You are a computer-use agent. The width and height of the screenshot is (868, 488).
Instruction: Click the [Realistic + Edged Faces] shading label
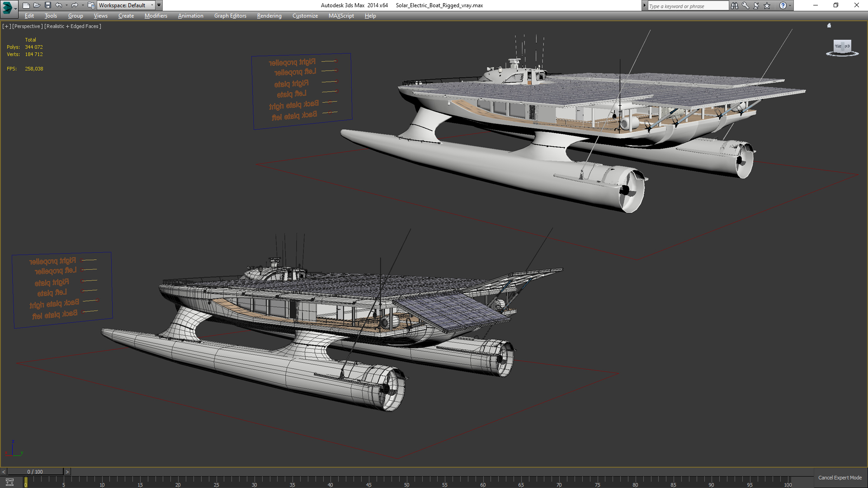(73, 26)
